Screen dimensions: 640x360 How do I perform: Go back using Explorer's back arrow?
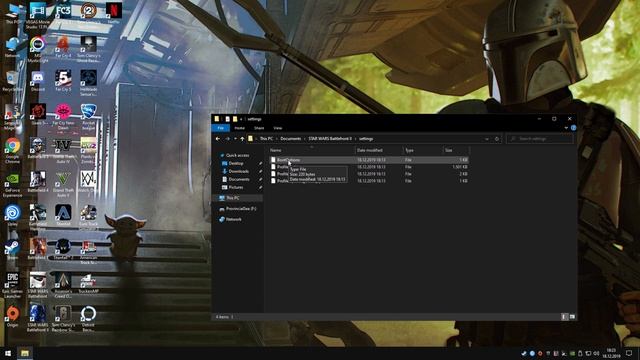218,139
